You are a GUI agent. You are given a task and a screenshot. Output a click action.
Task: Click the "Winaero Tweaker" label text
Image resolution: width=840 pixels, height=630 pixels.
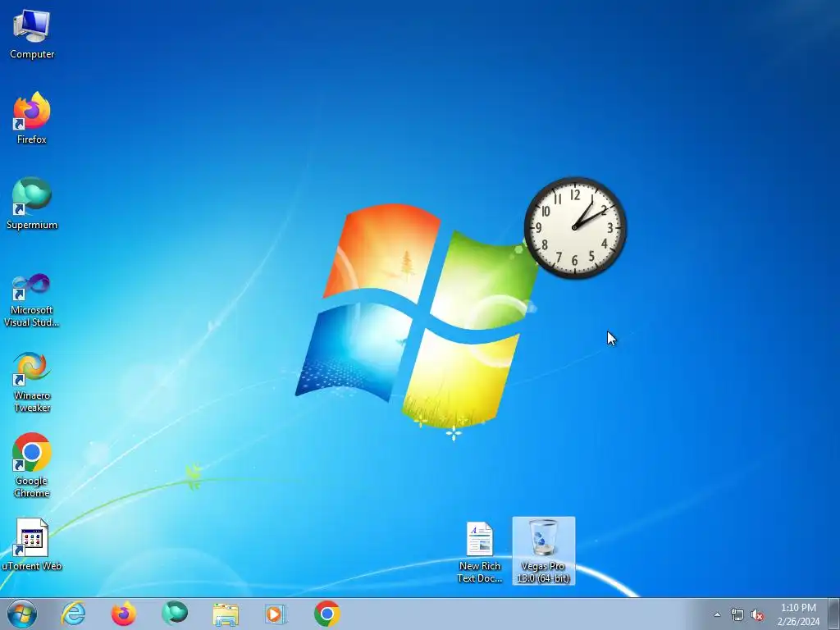click(x=32, y=401)
